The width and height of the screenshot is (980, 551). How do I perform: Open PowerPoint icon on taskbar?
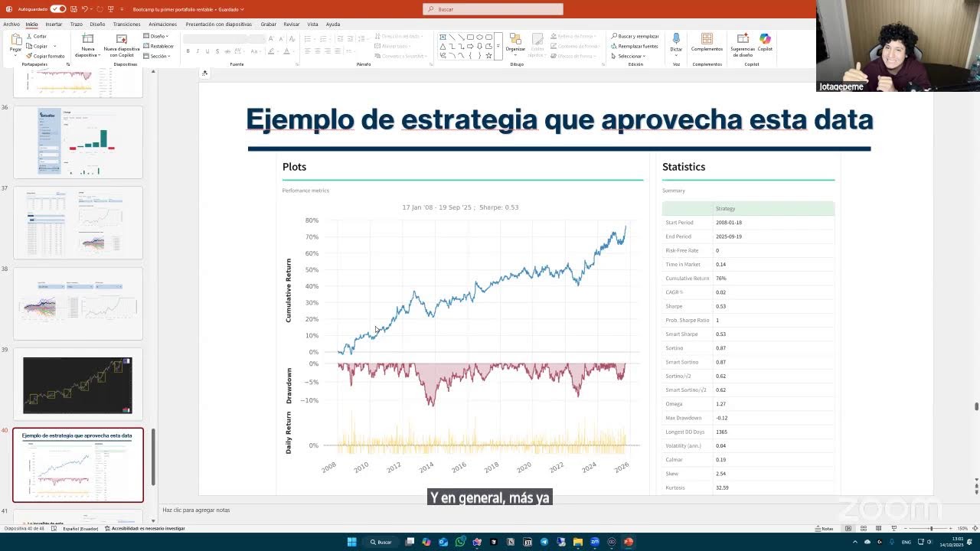(629, 542)
